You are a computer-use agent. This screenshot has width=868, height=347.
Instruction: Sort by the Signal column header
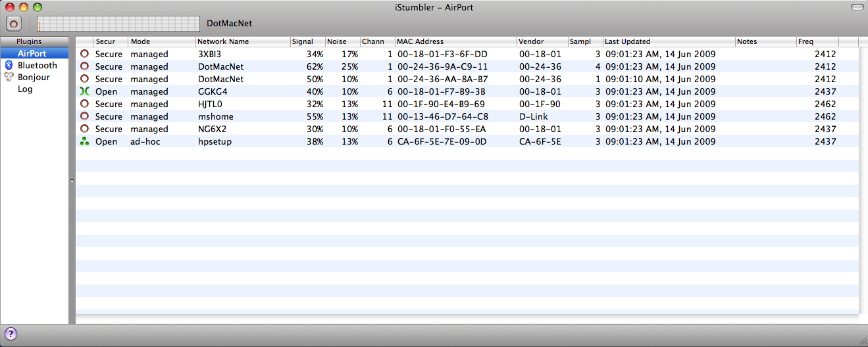point(308,41)
